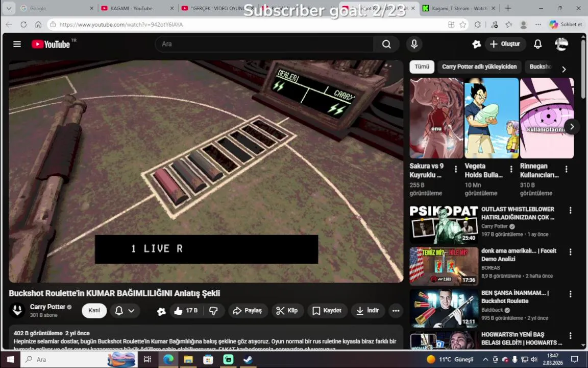Open Task View on the taskbar
Viewport: 588px width, 368px height.
coord(148,359)
